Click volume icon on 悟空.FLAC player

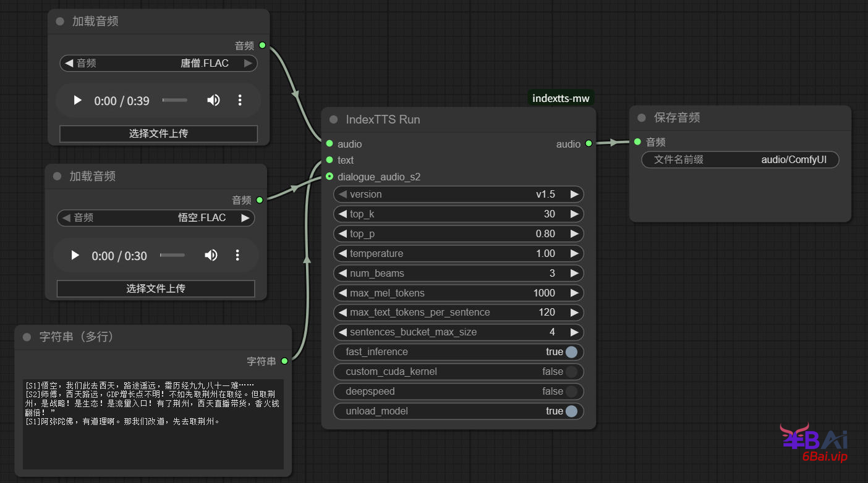[x=211, y=255]
